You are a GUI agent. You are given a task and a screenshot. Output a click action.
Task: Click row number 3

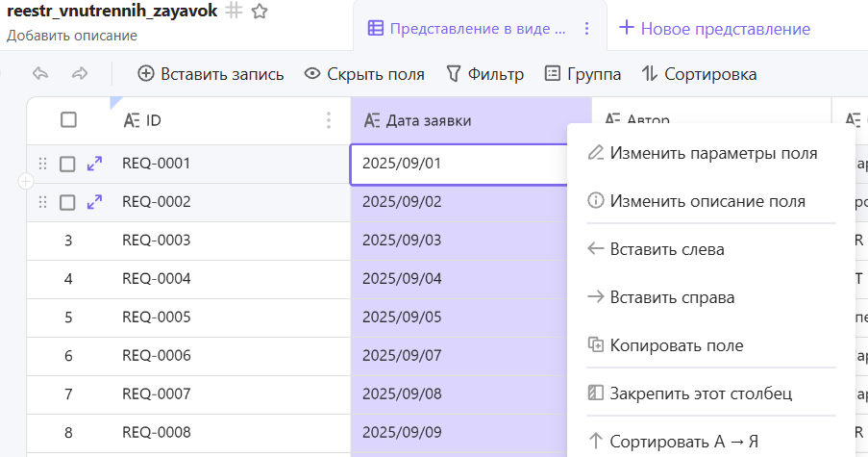[x=68, y=241]
